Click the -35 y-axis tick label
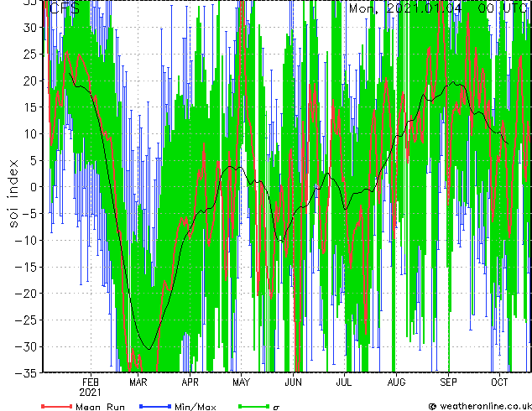 26,373
